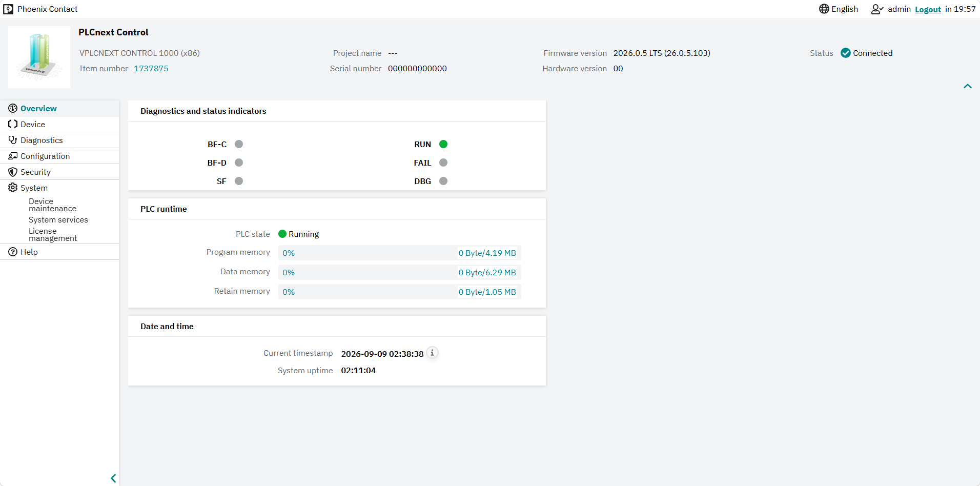Screen dimensions: 980x486
Task: Open the Overview page
Action: pyautogui.click(x=59, y=108)
